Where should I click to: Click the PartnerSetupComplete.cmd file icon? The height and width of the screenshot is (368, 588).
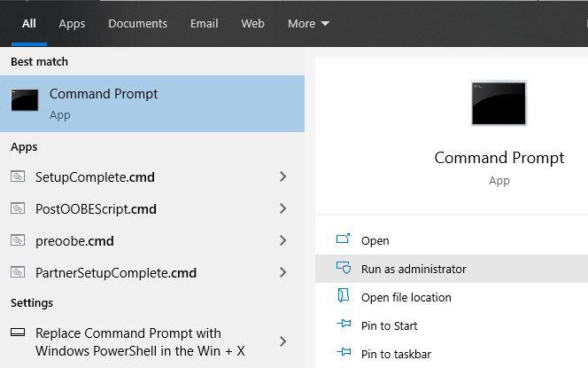coord(18,273)
